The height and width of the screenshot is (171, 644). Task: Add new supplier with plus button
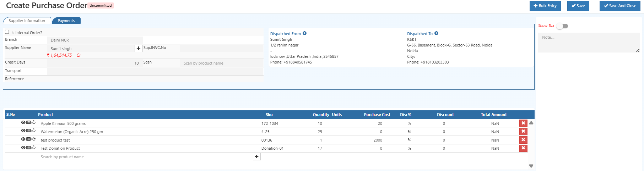[x=139, y=48]
